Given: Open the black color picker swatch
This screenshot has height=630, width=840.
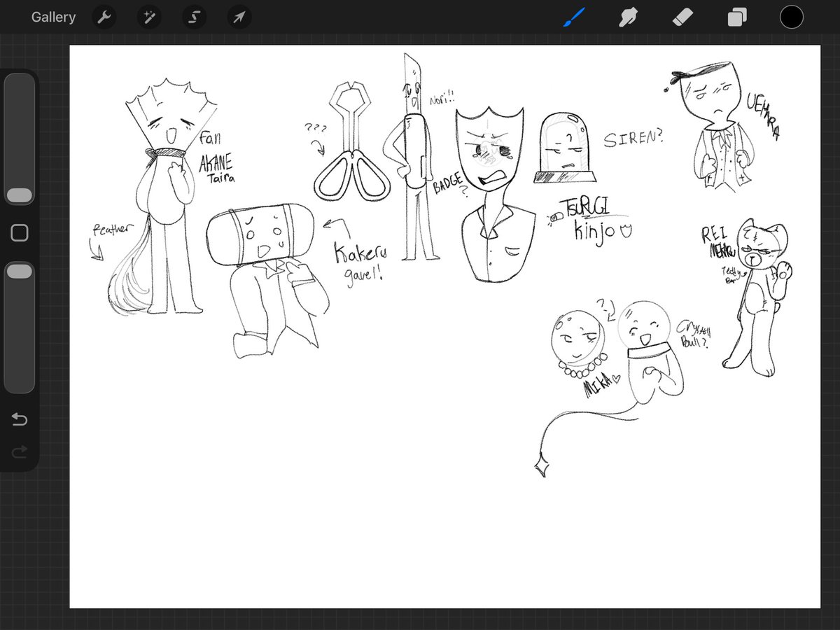Looking at the screenshot, I should pos(792,17).
